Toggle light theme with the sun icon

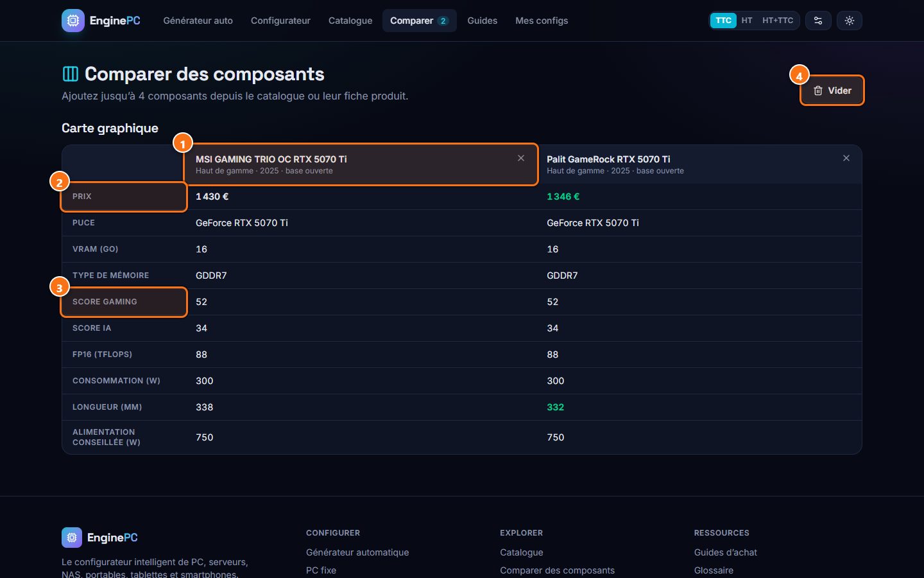click(850, 21)
